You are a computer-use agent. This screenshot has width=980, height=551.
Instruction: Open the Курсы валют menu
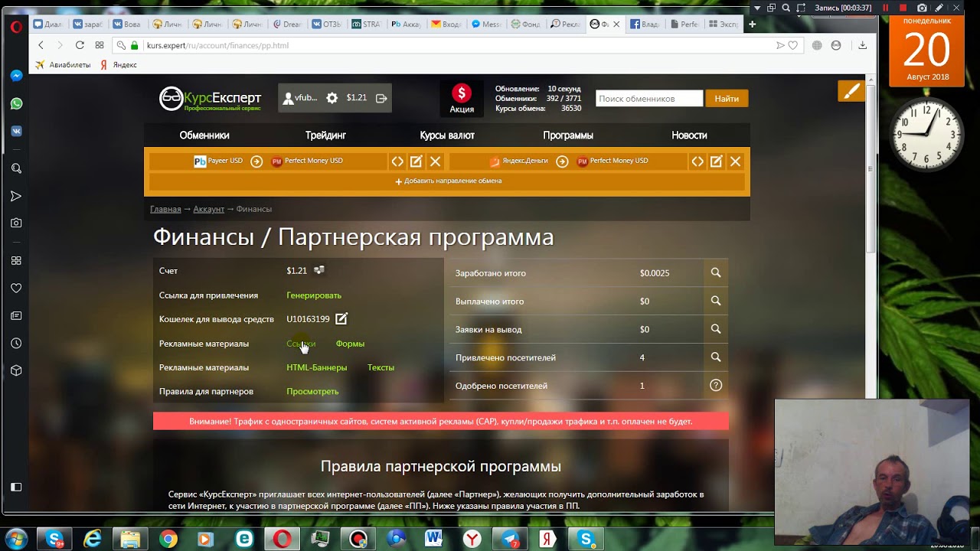tap(447, 135)
